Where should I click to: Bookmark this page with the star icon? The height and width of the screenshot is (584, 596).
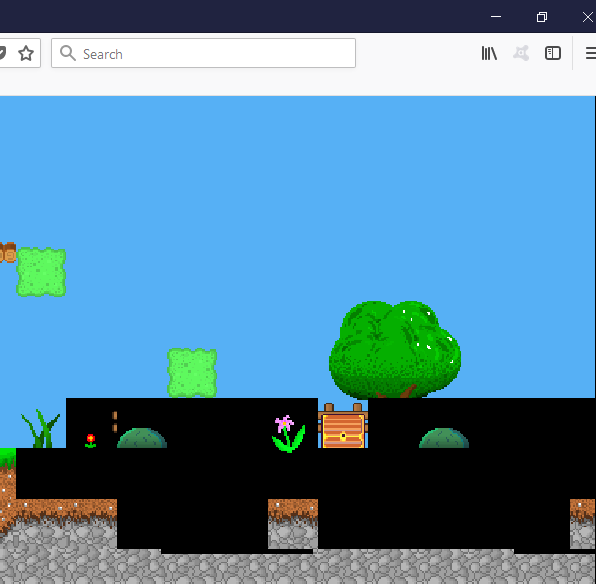[26, 53]
